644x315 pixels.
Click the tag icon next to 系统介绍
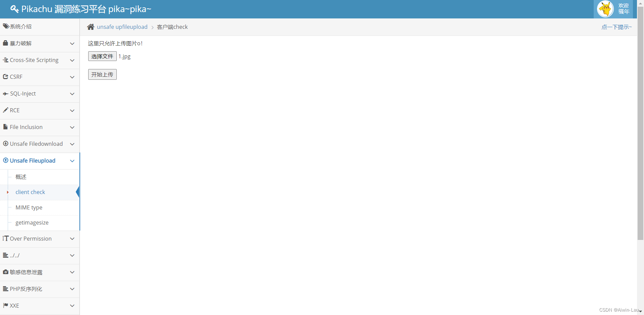tap(6, 26)
